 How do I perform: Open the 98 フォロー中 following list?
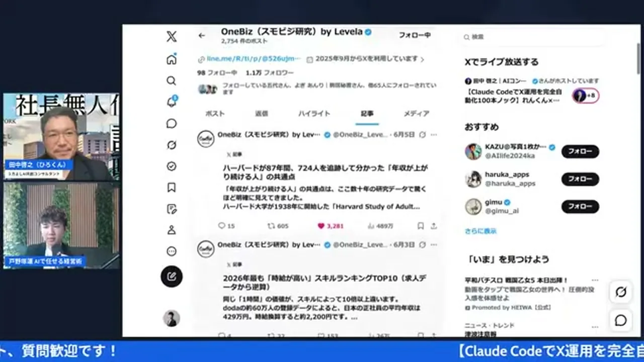click(x=217, y=72)
